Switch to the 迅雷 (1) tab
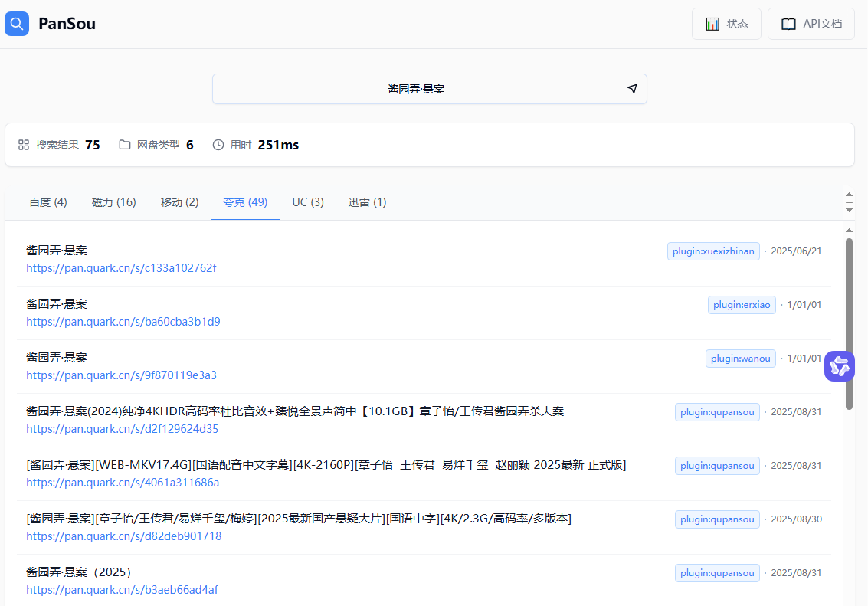 [367, 202]
